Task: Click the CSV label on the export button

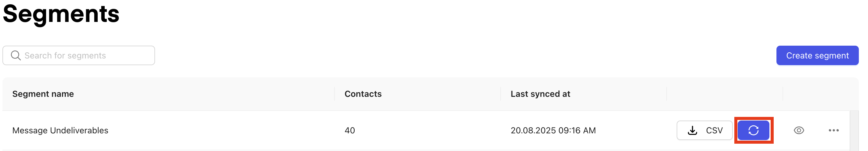Action: click(714, 131)
